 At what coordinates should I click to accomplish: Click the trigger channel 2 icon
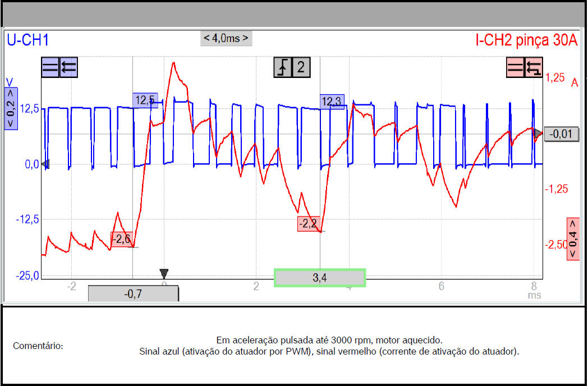(x=301, y=67)
